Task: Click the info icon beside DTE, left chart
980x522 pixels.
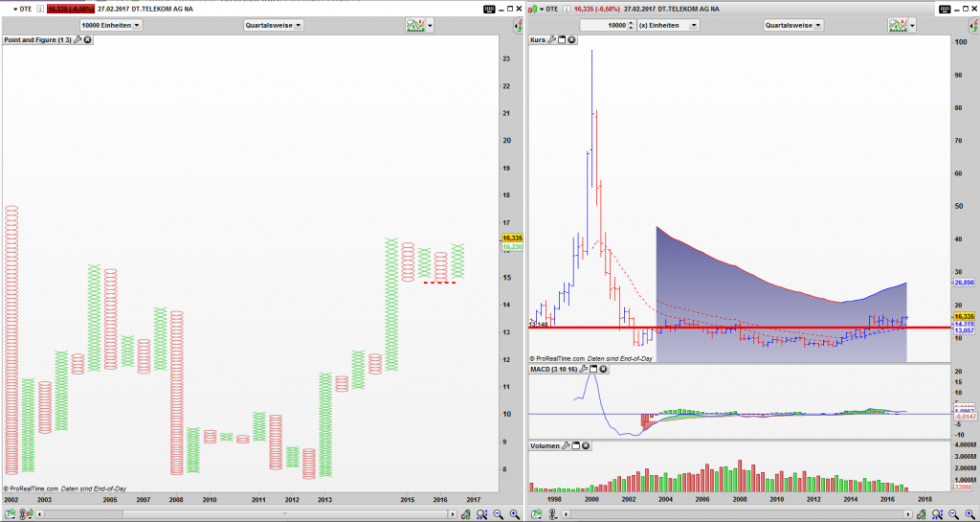Action: pyautogui.click(x=39, y=9)
